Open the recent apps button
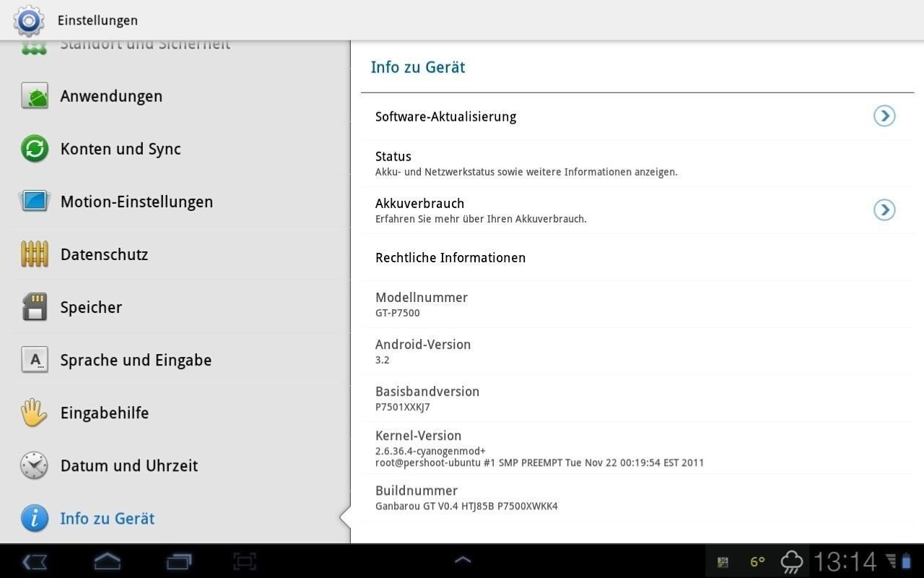The image size is (924, 578). coord(179,561)
